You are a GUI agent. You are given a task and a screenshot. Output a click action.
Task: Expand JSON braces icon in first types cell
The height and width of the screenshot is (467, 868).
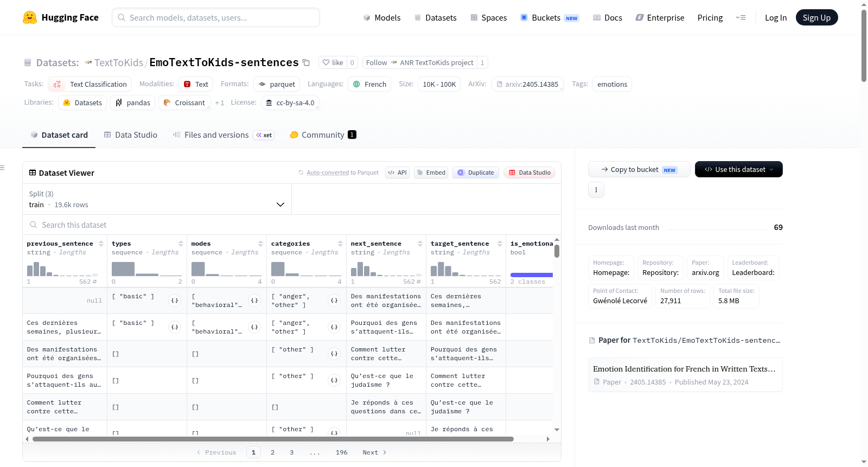click(x=175, y=300)
